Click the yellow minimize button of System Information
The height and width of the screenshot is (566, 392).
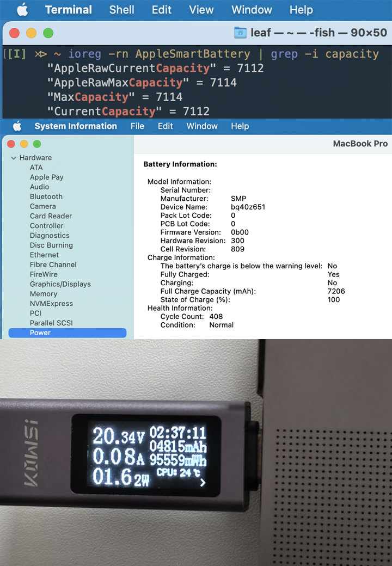pyautogui.click(x=24, y=144)
